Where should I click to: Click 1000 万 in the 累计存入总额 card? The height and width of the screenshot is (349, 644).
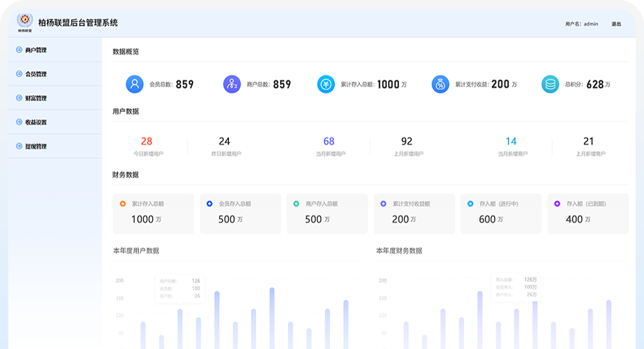tap(146, 219)
